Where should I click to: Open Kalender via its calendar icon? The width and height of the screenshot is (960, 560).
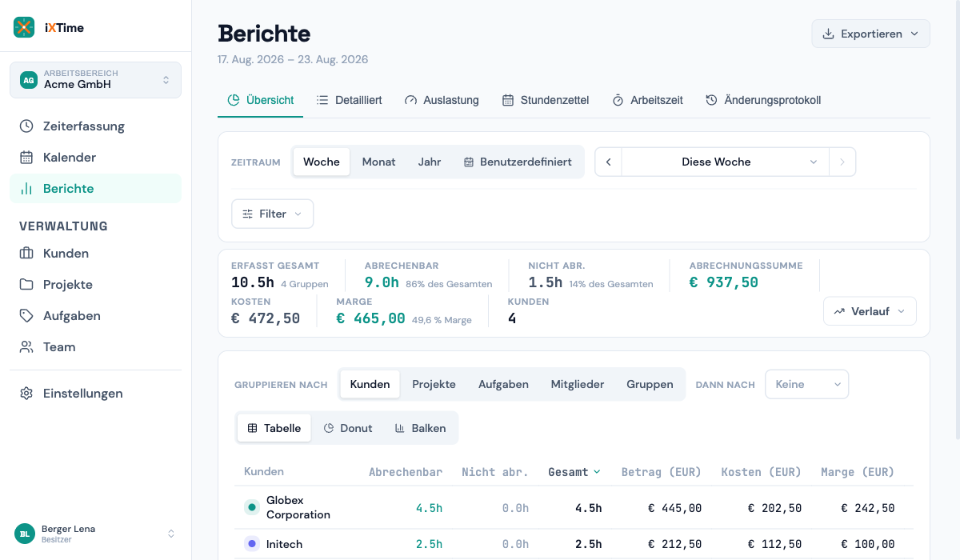26,157
